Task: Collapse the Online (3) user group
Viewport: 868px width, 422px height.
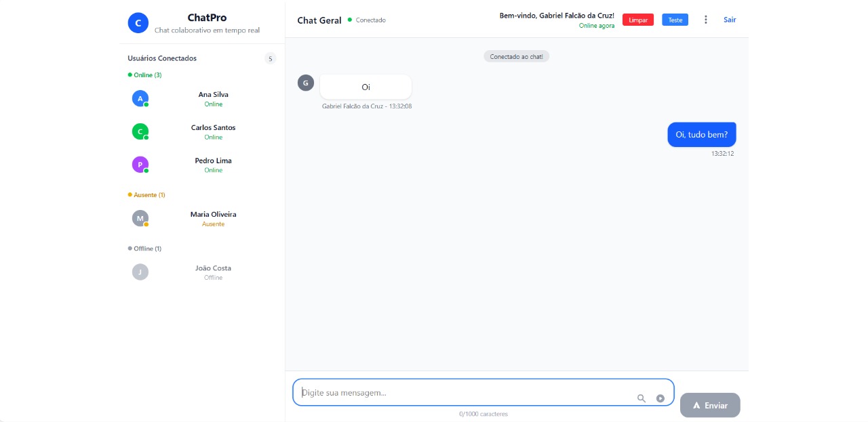Action: (145, 75)
